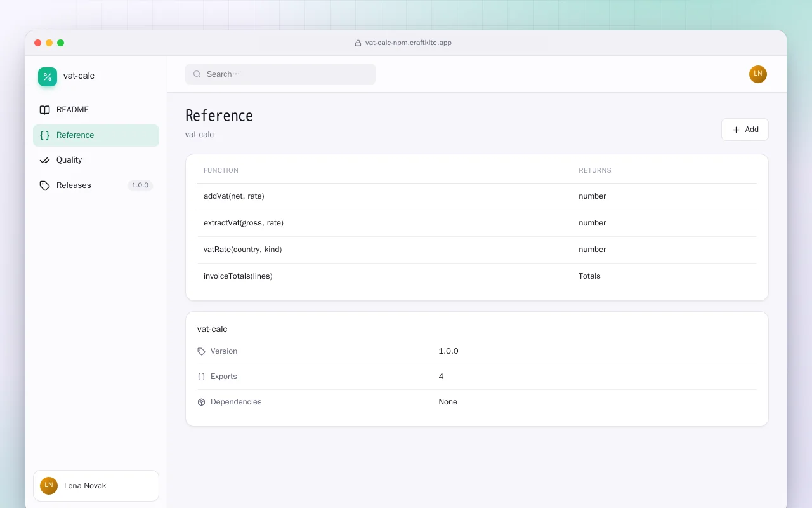The width and height of the screenshot is (812, 508).
Task: Select the Reference sidebar item
Action: 96,135
